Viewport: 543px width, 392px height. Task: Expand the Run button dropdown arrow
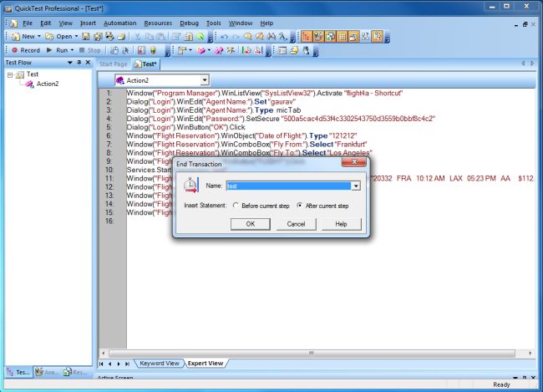tap(72, 50)
